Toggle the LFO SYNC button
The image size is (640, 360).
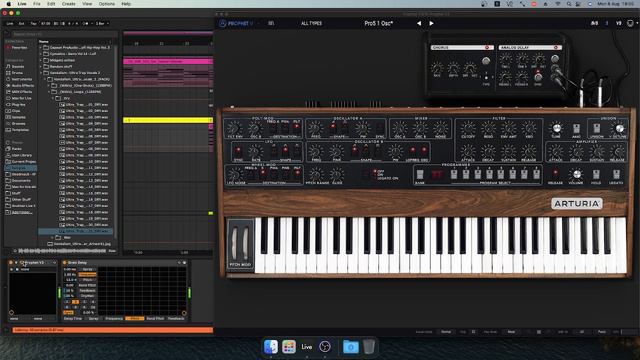pyautogui.click(x=238, y=151)
